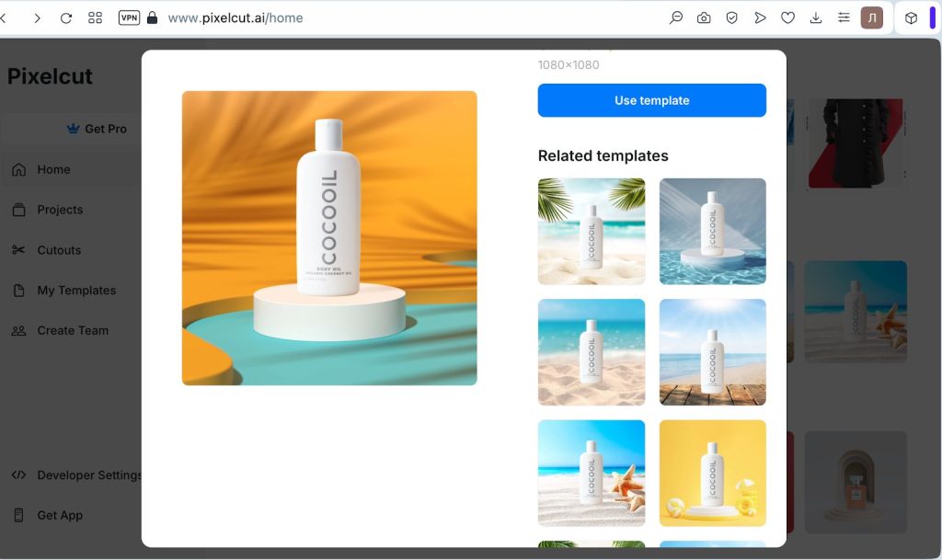Image resolution: width=942 pixels, height=560 pixels.
Task: Open Cutouts in the sidebar
Action: point(59,250)
